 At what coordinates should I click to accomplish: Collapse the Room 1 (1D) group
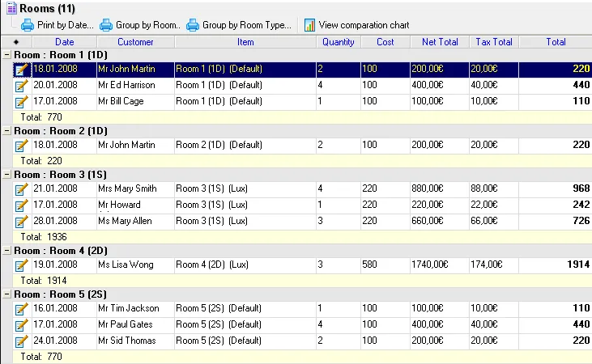point(6,55)
